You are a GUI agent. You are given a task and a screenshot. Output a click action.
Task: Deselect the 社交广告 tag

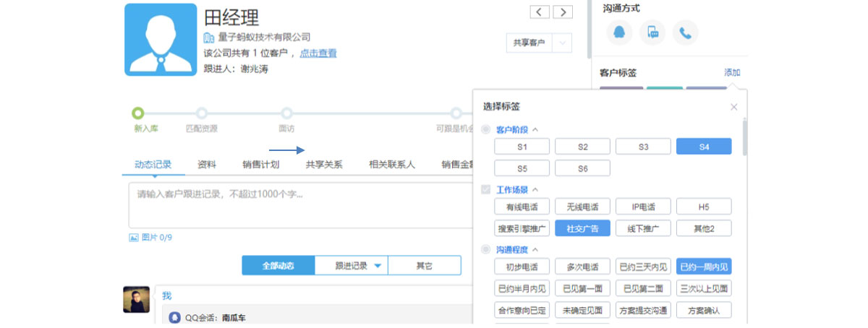[582, 228]
